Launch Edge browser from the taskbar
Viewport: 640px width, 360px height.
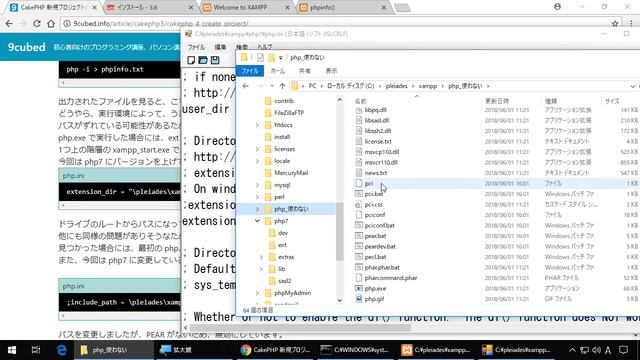coord(61,350)
